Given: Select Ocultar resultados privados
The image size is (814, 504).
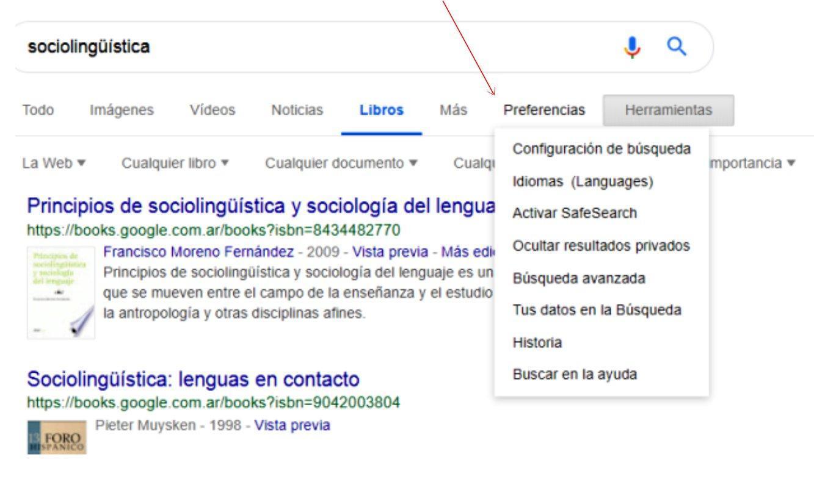Looking at the screenshot, I should [x=601, y=246].
